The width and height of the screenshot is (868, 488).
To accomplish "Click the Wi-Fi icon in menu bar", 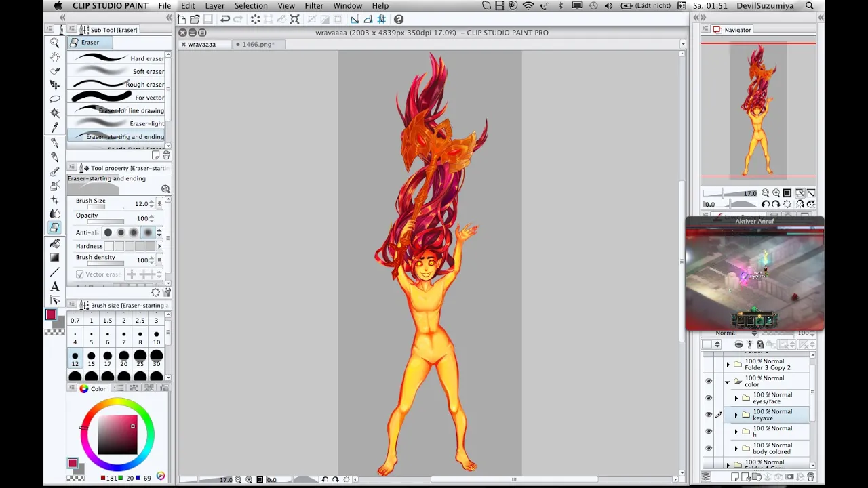I will coord(528,5).
